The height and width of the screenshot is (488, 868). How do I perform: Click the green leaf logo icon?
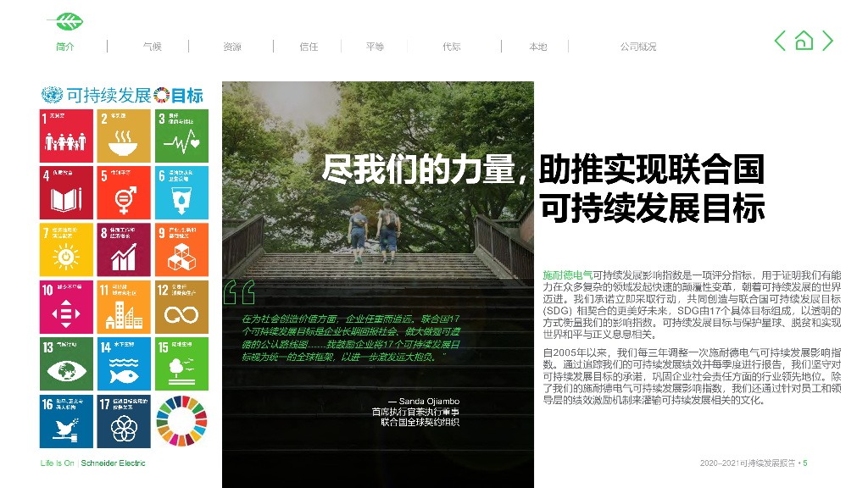[x=66, y=21]
